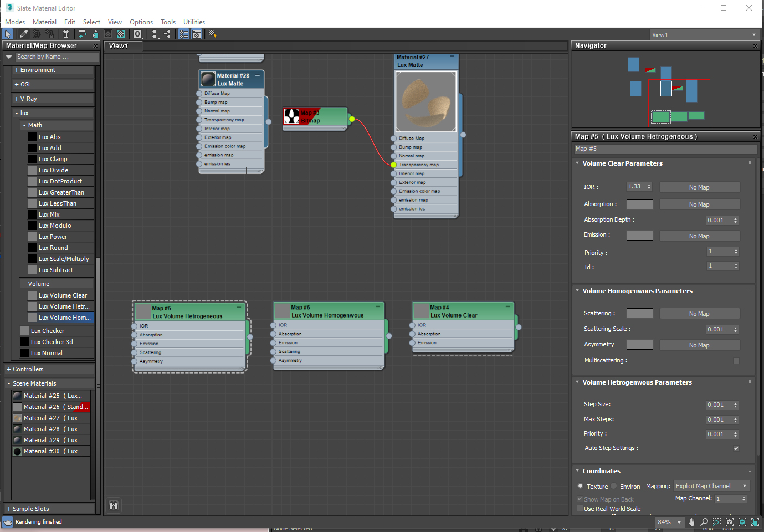Click the Delete Selected trash icon
The height and width of the screenshot is (532, 764).
66,34
